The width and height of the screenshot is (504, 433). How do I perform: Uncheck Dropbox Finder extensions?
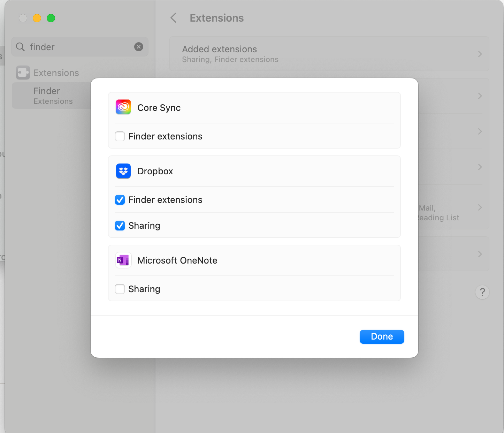[x=120, y=199]
